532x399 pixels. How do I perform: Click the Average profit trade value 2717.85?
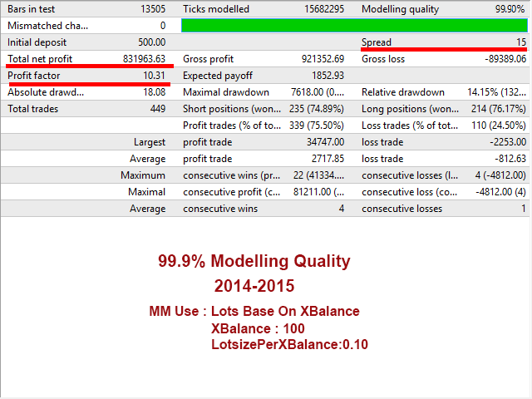coord(328,159)
